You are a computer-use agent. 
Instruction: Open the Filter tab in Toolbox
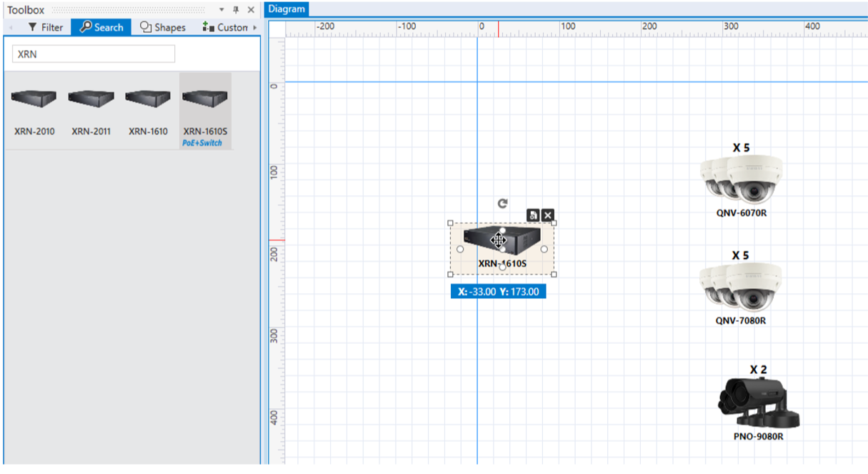46,27
